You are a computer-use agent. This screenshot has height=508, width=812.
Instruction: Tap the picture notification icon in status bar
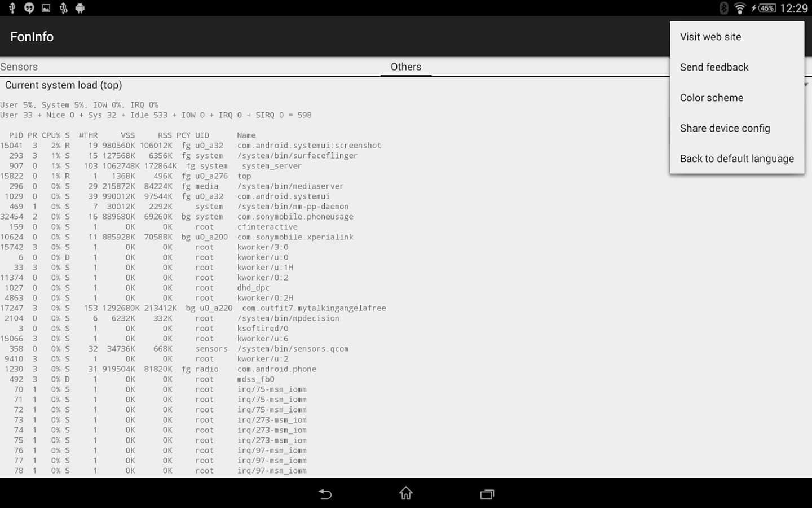[46, 8]
